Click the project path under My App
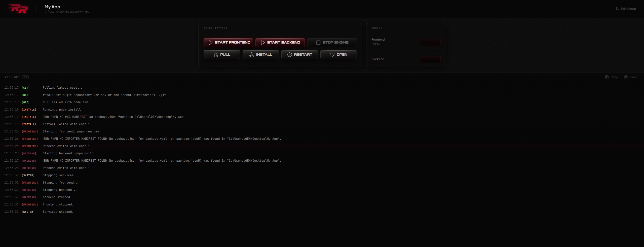This screenshot has width=644, height=247. 67,12
